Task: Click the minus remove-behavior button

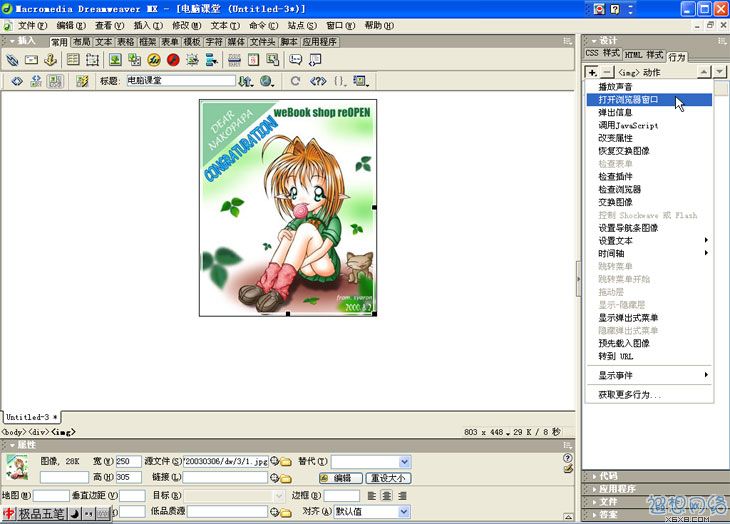Action: tap(607, 72)
